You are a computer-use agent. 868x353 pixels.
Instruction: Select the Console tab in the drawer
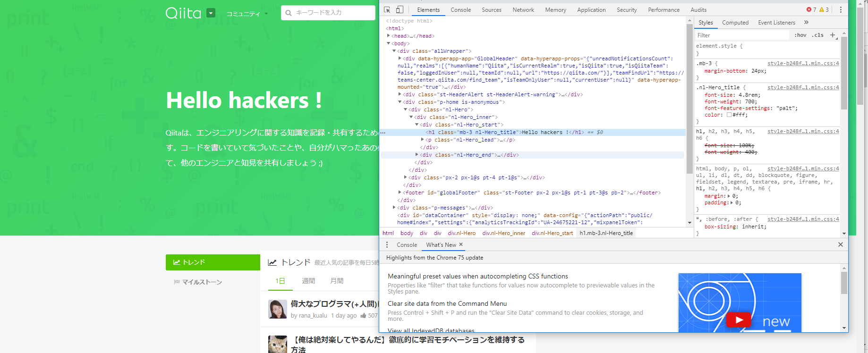407,244
